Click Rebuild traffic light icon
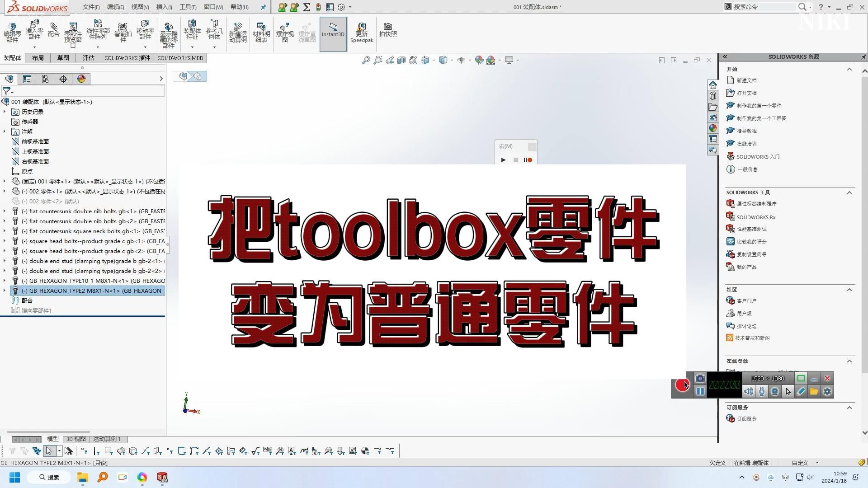This screenshot has width=868, height=488. pyautogui.click(x=318, y=7)
